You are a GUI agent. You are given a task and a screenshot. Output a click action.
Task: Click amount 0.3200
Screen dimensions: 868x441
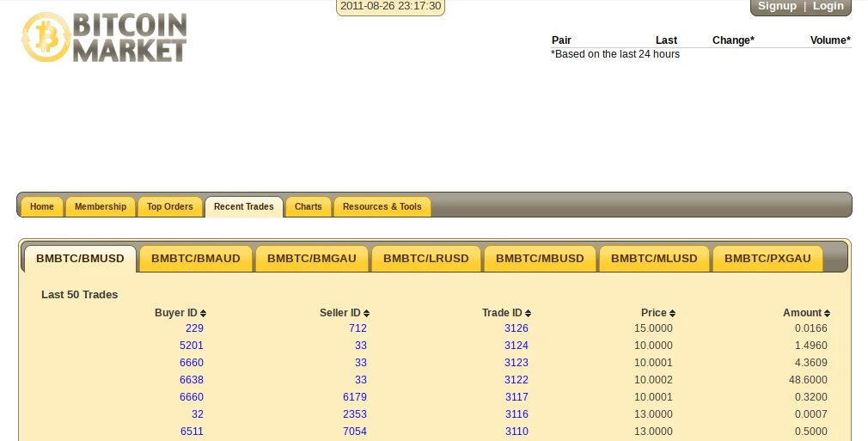(811, 397)
